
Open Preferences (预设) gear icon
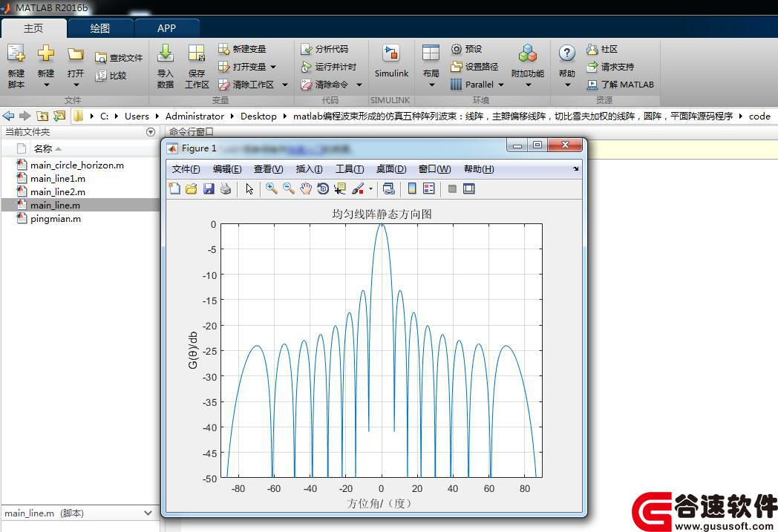click(x=456, y=49)
